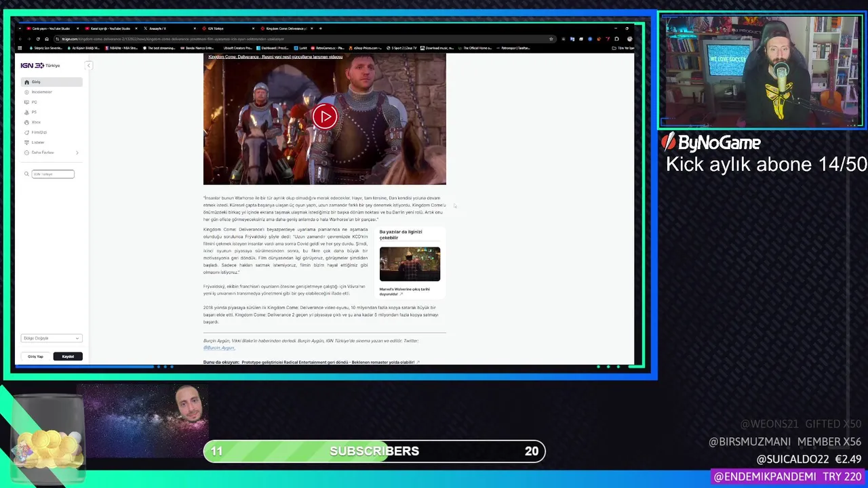Open the NBABite bookmark
Image resolution: width=868 pixels, height=488 pixels.
(x=121, y=48)
